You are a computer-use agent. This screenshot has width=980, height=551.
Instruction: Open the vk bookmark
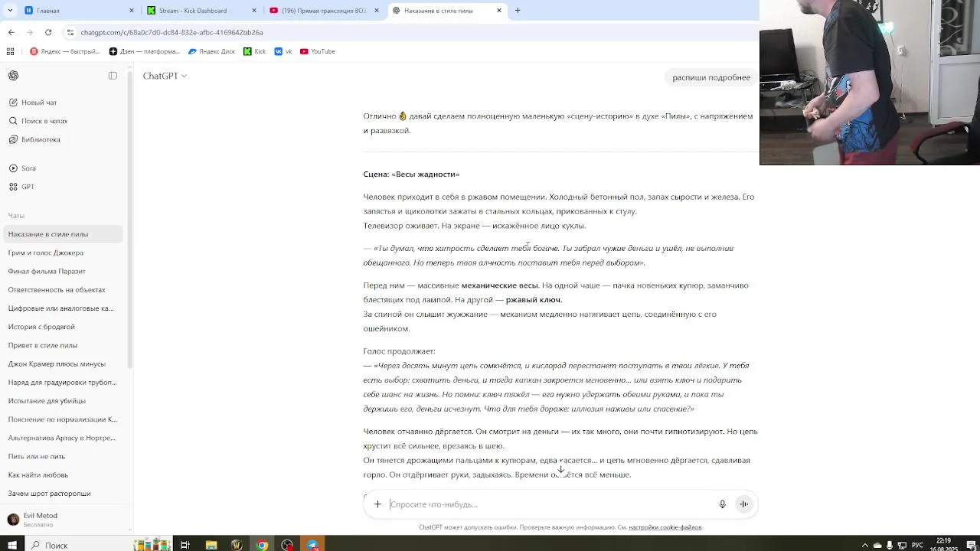[283, 51]
